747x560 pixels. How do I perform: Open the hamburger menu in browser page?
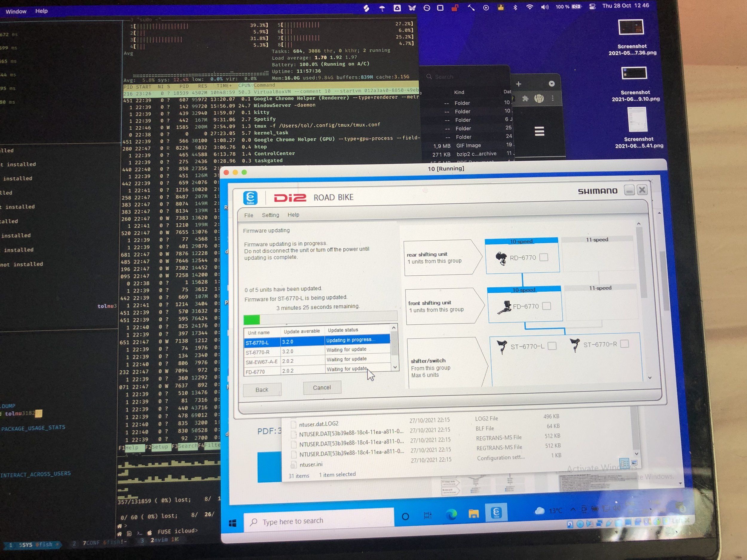(x=540, y=131)
